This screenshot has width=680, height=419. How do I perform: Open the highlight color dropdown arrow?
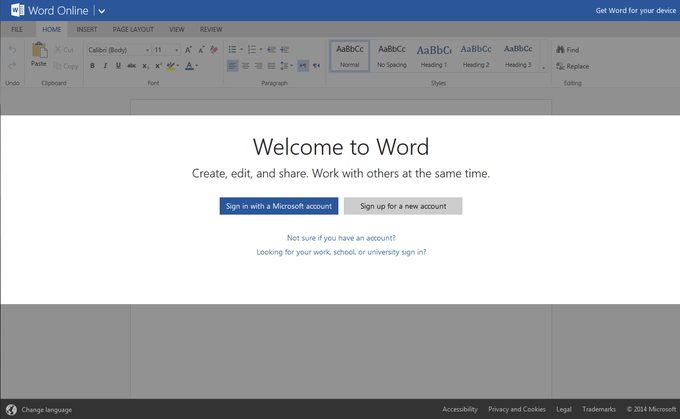coord(178,66)
